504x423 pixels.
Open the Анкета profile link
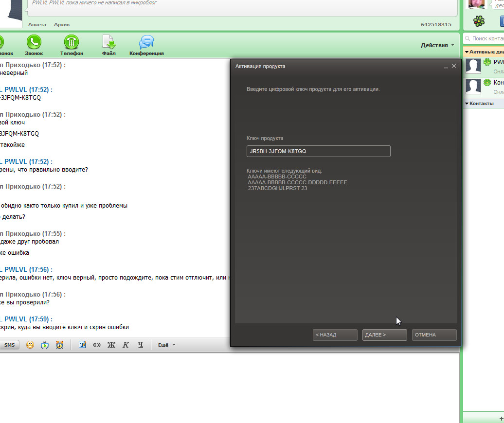(x=37, y=25)
